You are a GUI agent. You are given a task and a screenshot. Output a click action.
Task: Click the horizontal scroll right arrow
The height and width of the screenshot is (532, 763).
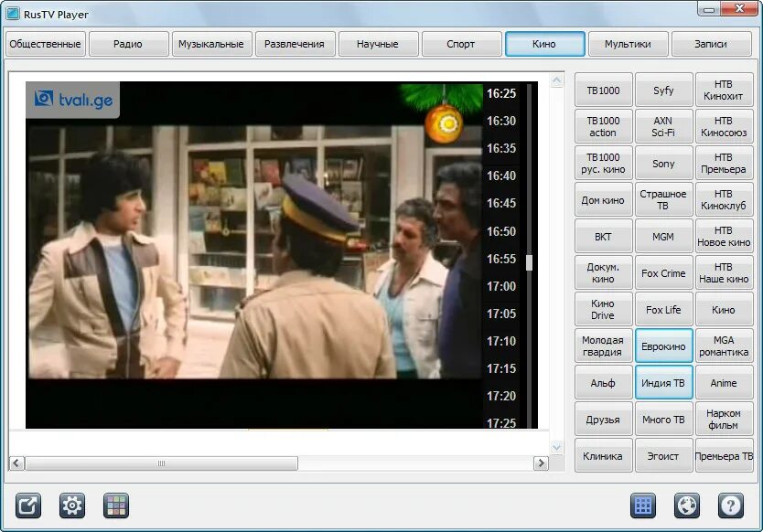[541, 463]
